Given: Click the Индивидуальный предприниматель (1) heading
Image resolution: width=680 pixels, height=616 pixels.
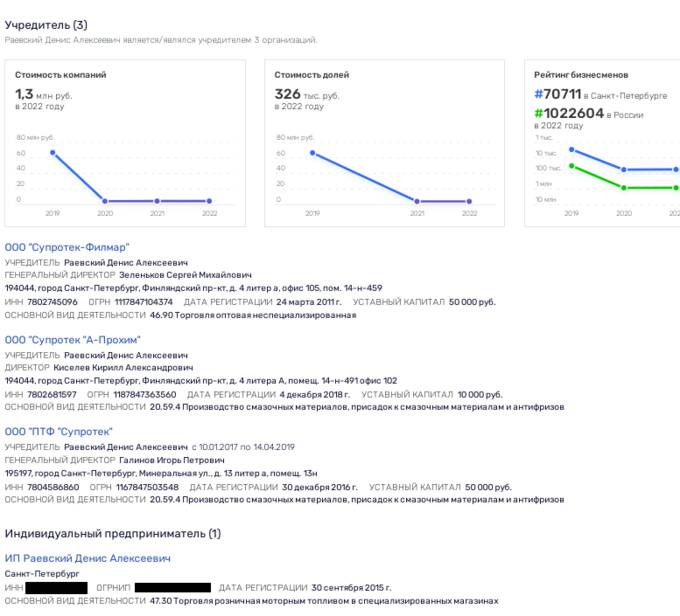Looking at the screenshot, I should coord(113,534).
